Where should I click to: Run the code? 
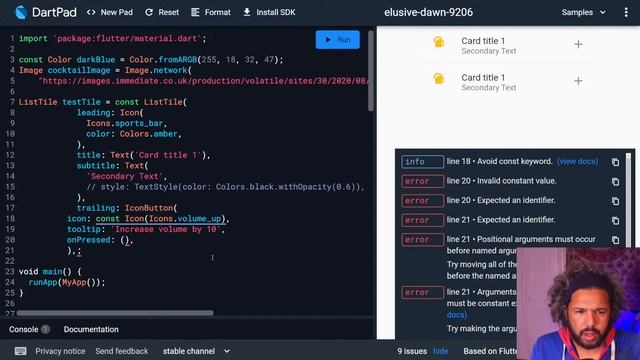[x=338, y=40]
